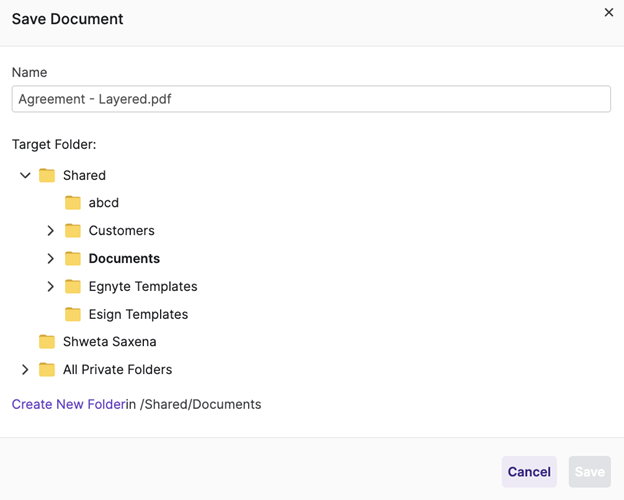The height and width of the screenshot is (500, 624).
Task: Click the Esign Templates folder icon
Action: click(x=73, y=315)
